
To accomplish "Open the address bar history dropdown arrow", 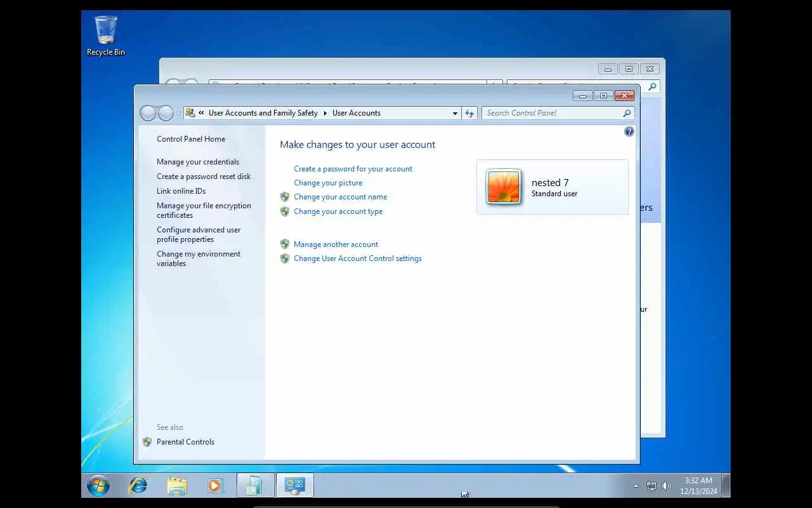I will [455, 113].
